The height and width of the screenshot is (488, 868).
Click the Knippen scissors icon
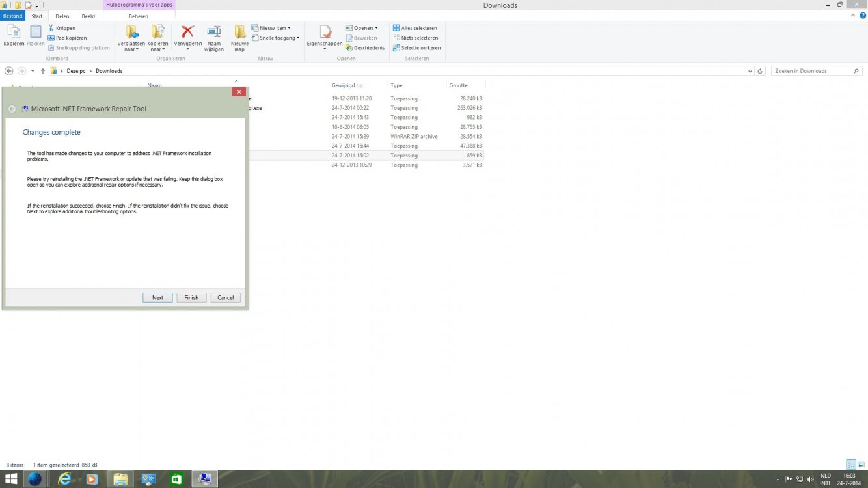click(x=51, y=28)
